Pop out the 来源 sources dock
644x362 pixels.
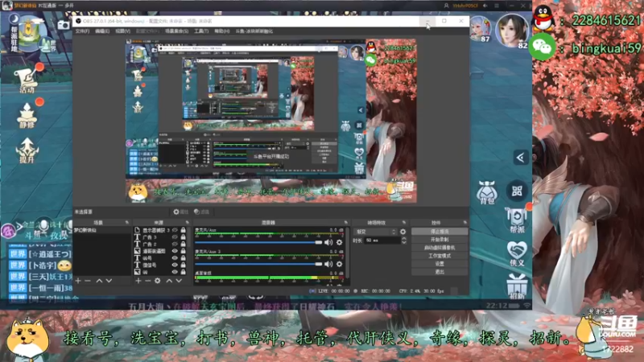pos(188,223)
